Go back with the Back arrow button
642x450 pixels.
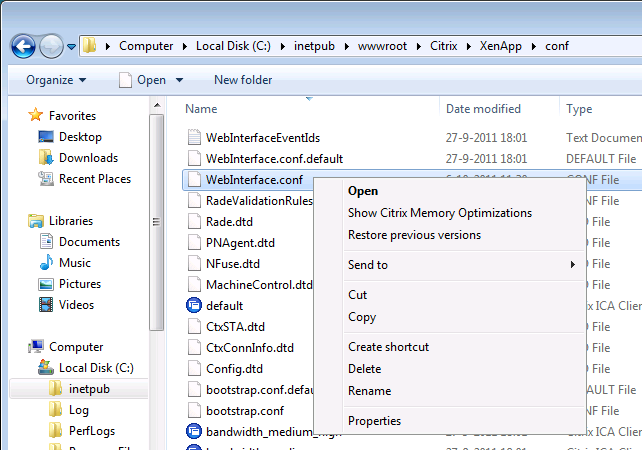(23, 46)
